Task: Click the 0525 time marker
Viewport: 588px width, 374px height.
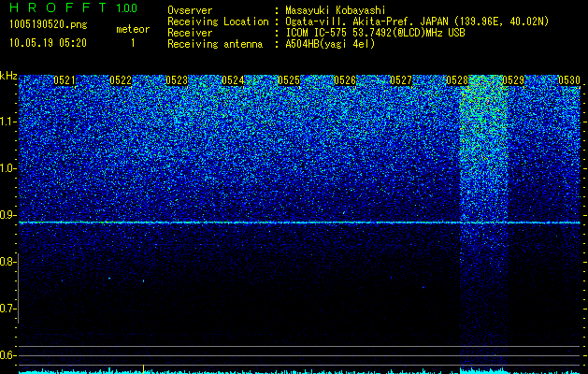Action: coord(289,80)
